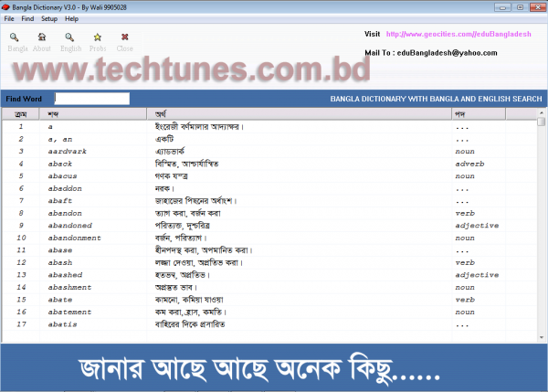Click the Probs star icon
This screenshot has height=392, width=548.
click(98, 37)
